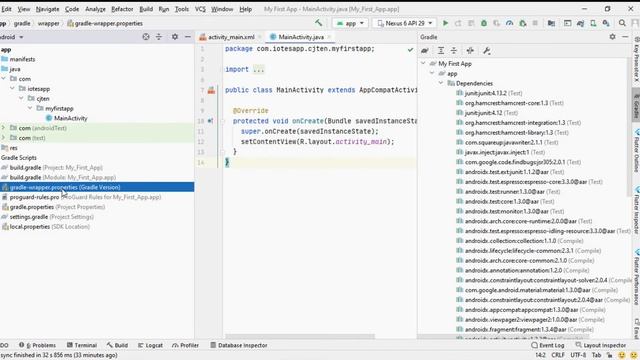
Task: Close the MainActivity.java tab
Action: [329, 37]
